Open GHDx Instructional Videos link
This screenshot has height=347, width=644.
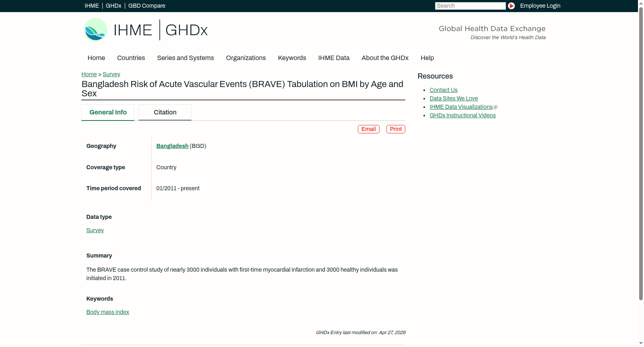pos(462,115)
